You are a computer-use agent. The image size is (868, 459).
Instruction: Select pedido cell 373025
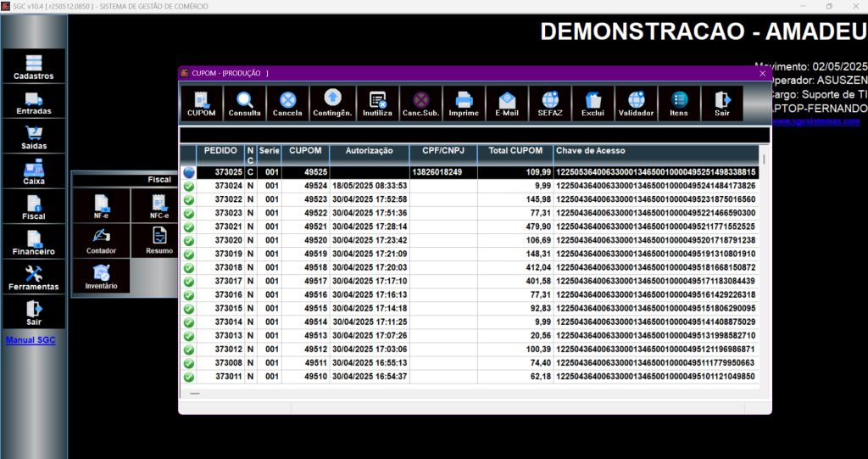click(220, 172)
